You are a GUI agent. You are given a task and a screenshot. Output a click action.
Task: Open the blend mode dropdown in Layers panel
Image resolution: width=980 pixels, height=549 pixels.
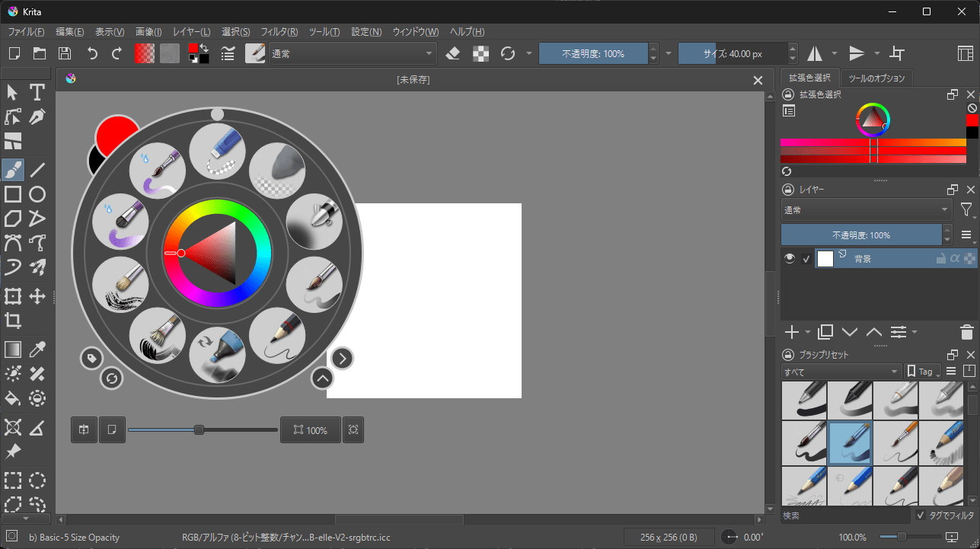(866, 209)
